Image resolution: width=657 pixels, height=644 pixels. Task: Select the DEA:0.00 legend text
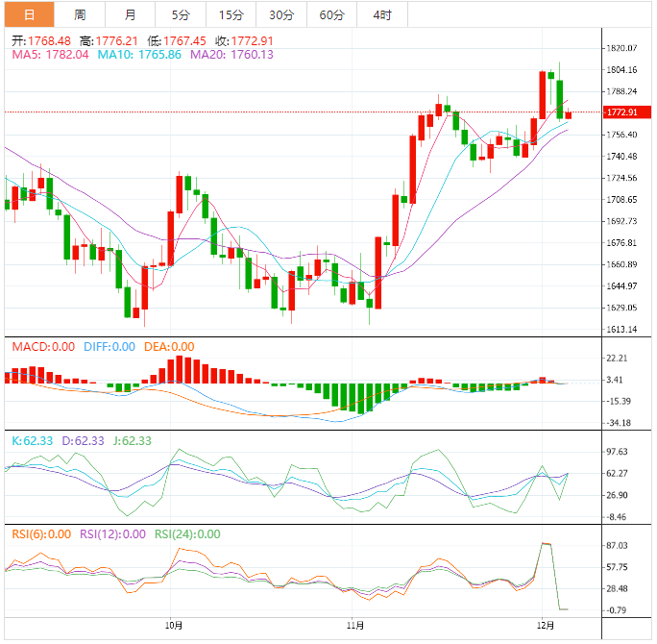tap(169, 347)
